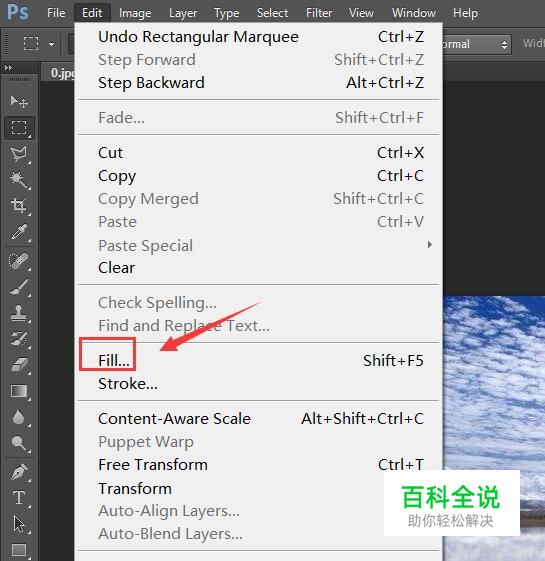
Task: Open the Select menu
Action: pyautogui.click(x=272, y=13)
